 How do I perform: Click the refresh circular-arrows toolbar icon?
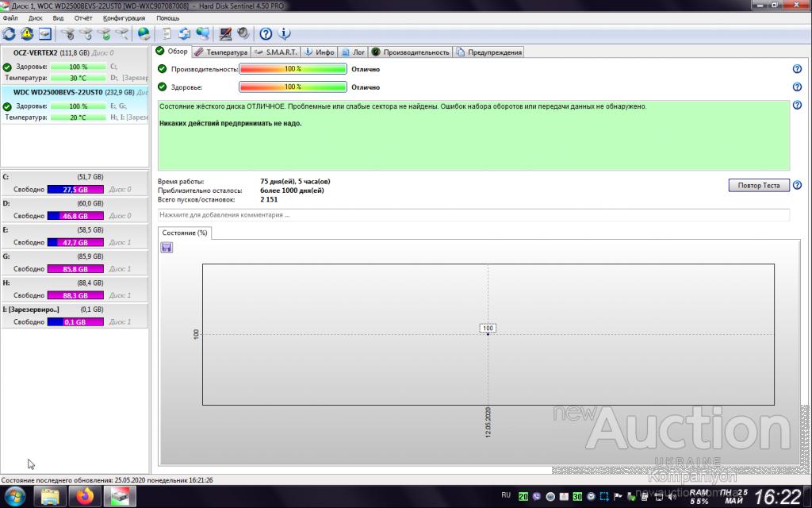point(9,33)
